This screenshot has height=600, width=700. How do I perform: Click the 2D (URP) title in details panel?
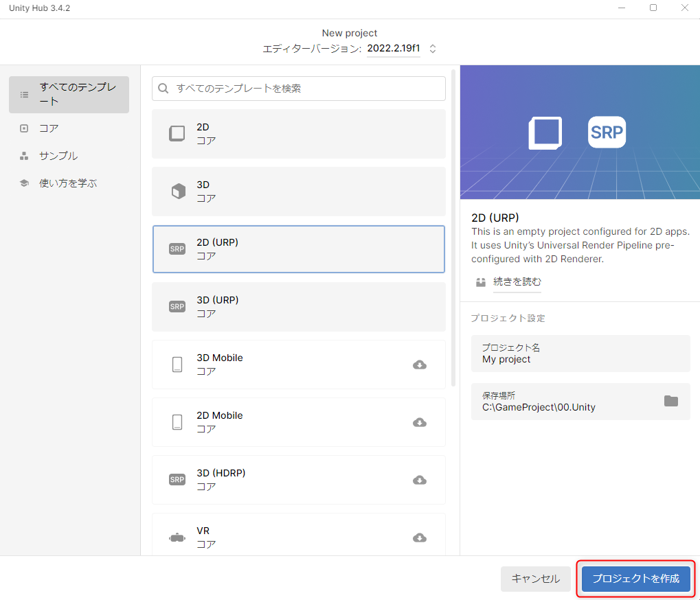(495, 218)
